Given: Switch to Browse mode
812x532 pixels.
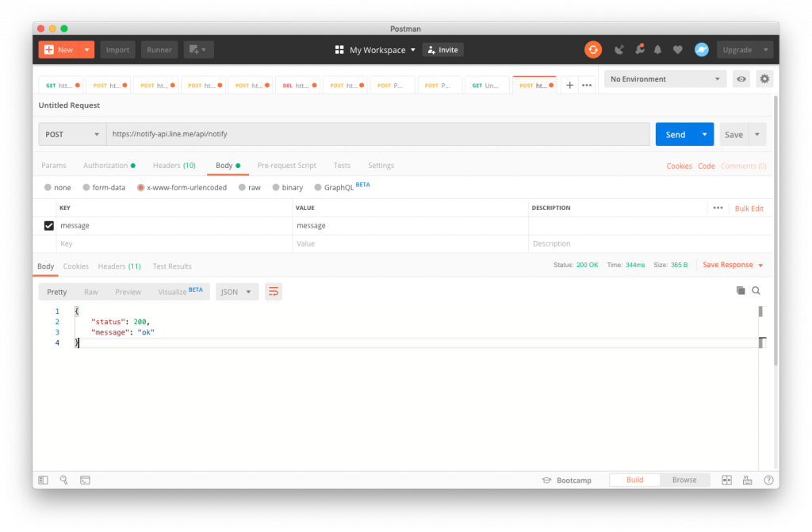Looking at the screenshot, I should [x=684, y=480].
